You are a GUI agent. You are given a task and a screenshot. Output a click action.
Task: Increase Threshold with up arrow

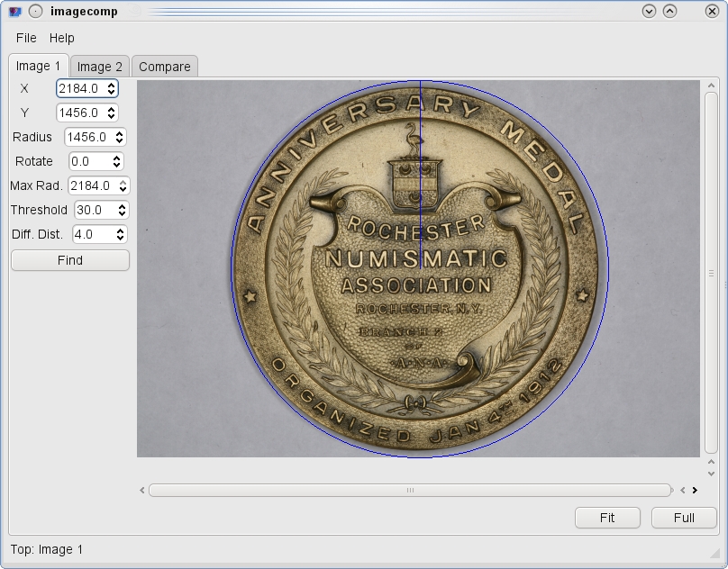pos(122,206)
